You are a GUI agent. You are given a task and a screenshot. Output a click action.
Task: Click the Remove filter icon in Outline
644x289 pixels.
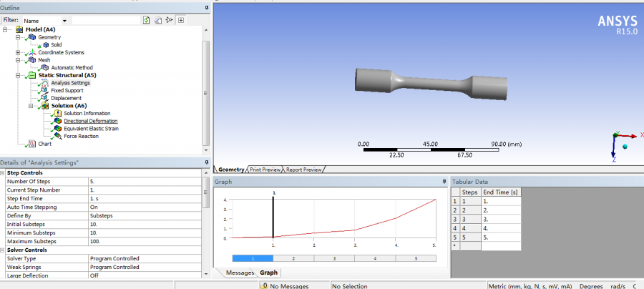(169, 20)
